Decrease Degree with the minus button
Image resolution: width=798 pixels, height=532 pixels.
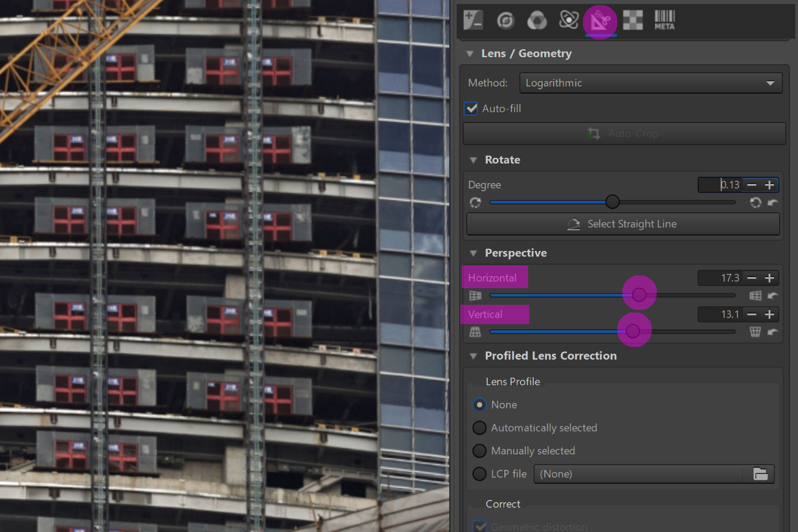(751, 185)
